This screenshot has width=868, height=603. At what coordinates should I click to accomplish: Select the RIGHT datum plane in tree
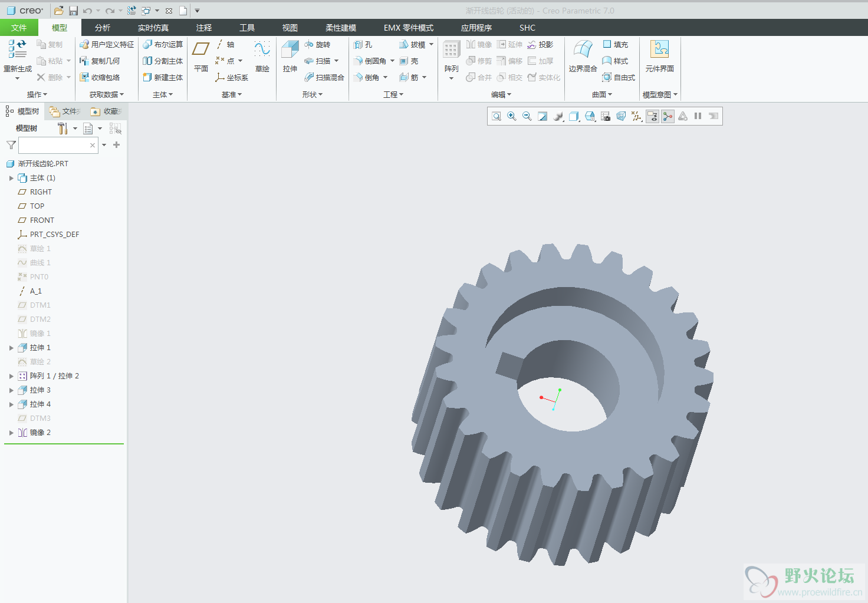[35, 192]
